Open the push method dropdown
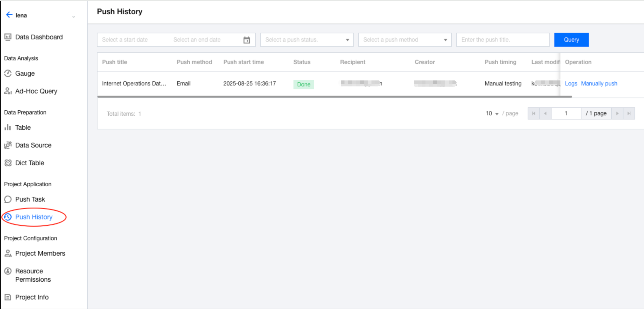 click(x=404, y=40)
